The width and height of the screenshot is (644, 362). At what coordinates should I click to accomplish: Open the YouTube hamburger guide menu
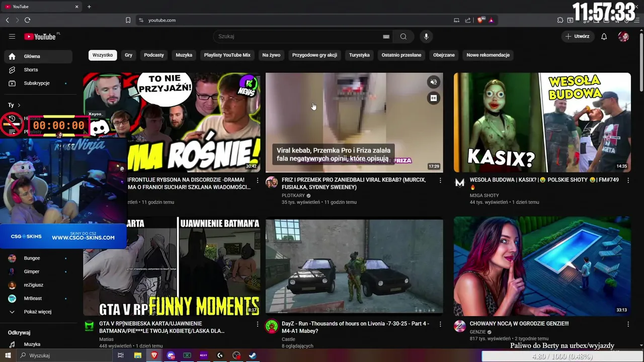pos(12,36)
